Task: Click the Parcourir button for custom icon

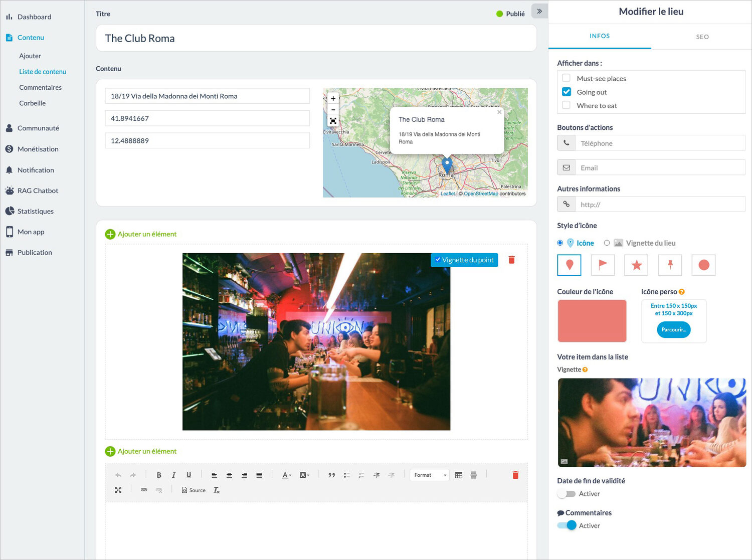Action: pyautogui.click(x=673, y=329)
